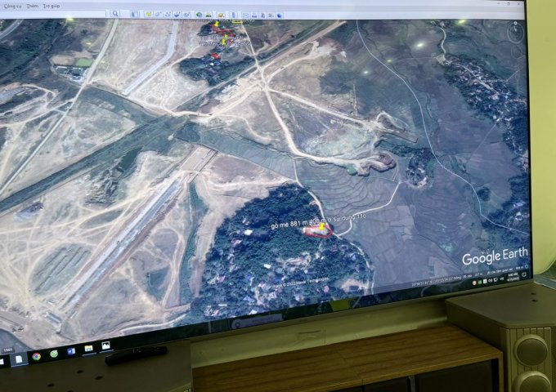The image size is (556, 392).
Task: Open the planets switcher dropdown
Action: pos(221,15)
